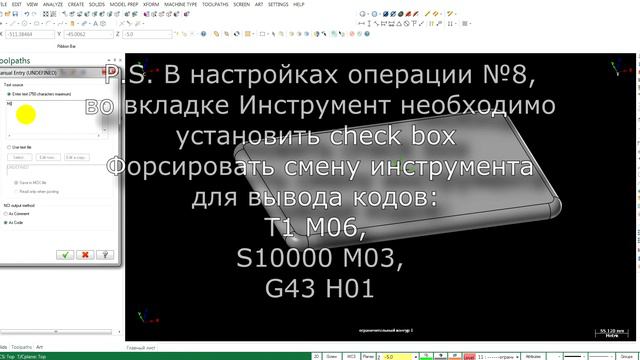640x360 pixels.
Task: Click the triangle drafting icon
Action: coord(399,24)
